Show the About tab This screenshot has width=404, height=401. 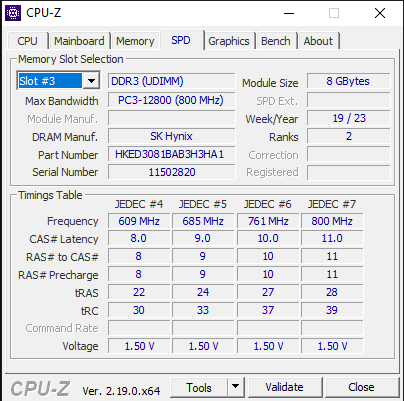pos(318,41)
